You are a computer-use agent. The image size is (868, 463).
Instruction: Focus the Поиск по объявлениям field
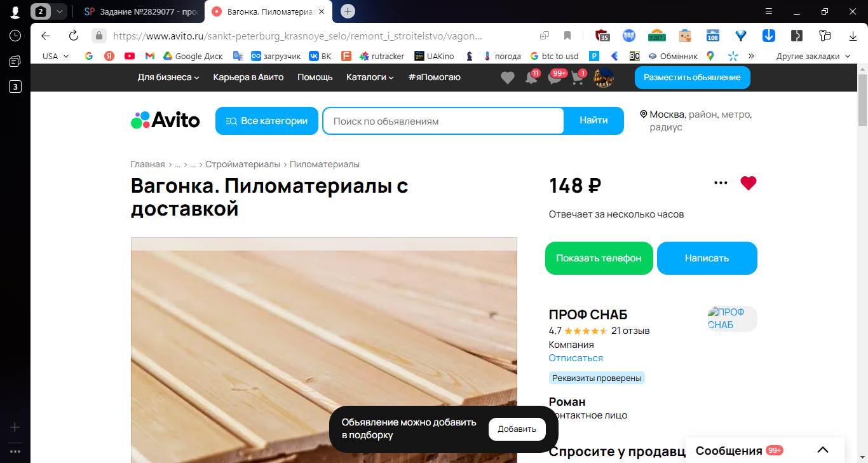[x=443, y=121]
